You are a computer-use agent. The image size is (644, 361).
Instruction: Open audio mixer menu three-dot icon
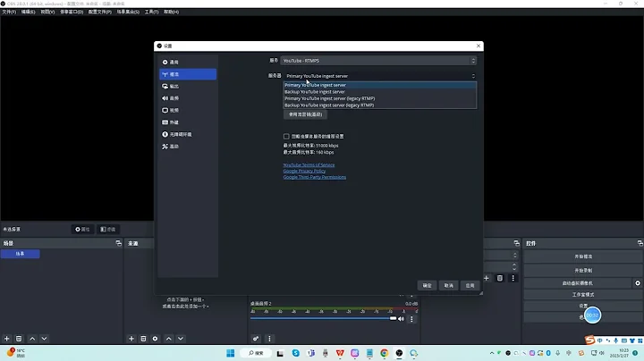point(269,339)
